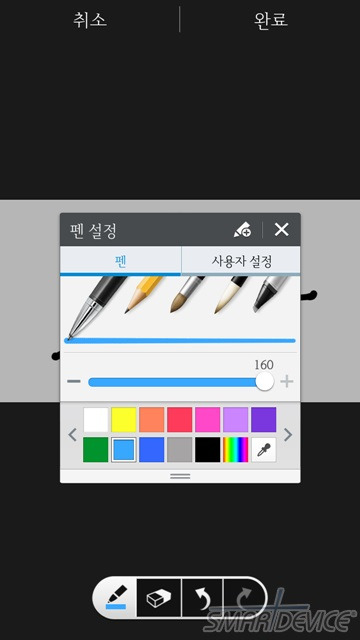Switch to the 사용자 설정 tab
Image resolution: width=360 pixels, height=640 pixels.
point(241,261)
